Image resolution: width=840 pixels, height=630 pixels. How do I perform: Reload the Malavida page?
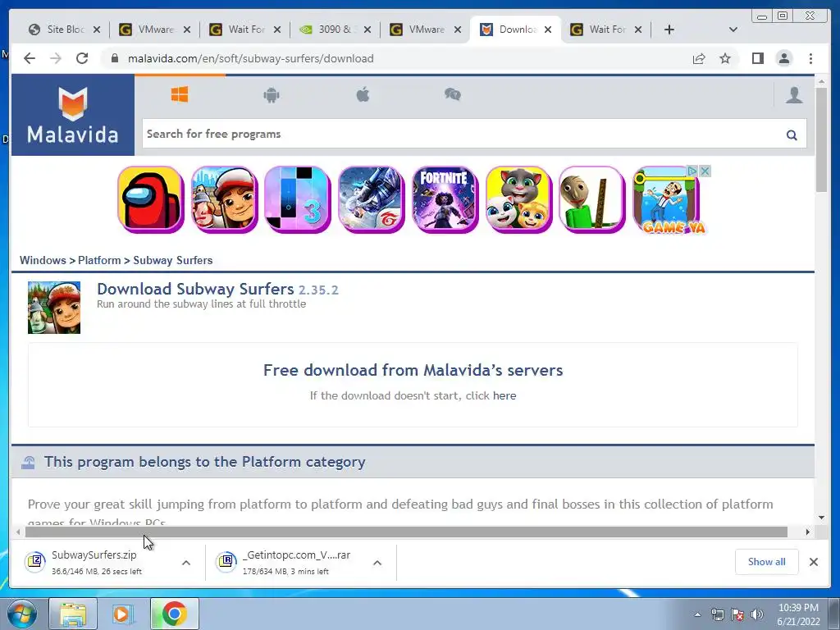(82, 58)
